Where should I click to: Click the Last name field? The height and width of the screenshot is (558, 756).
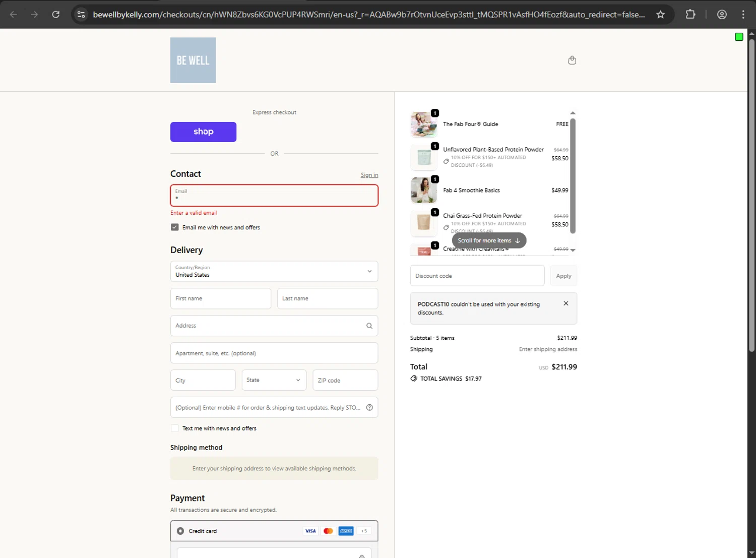[328, 298]
